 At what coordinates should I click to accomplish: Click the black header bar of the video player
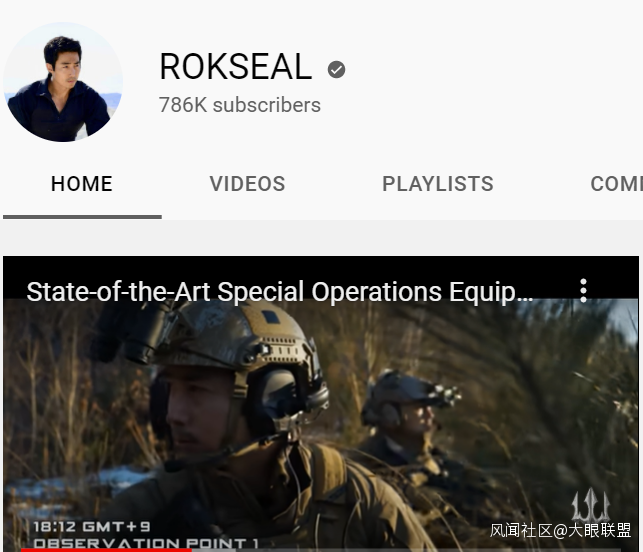[321, 277]
